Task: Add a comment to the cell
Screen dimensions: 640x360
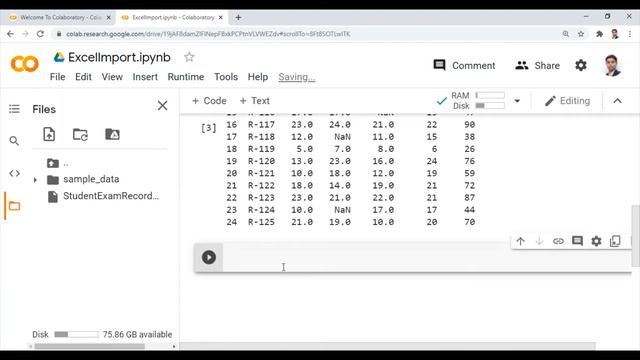Action: tap(577, 241)
